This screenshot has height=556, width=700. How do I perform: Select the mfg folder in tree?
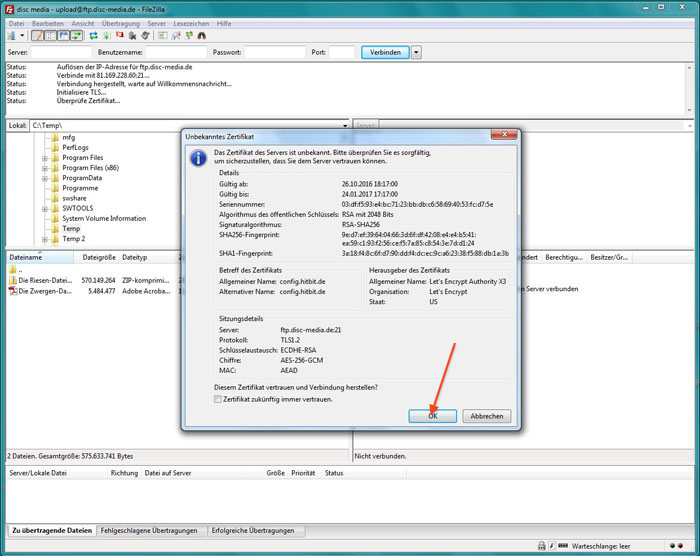(x=68, y=138)
